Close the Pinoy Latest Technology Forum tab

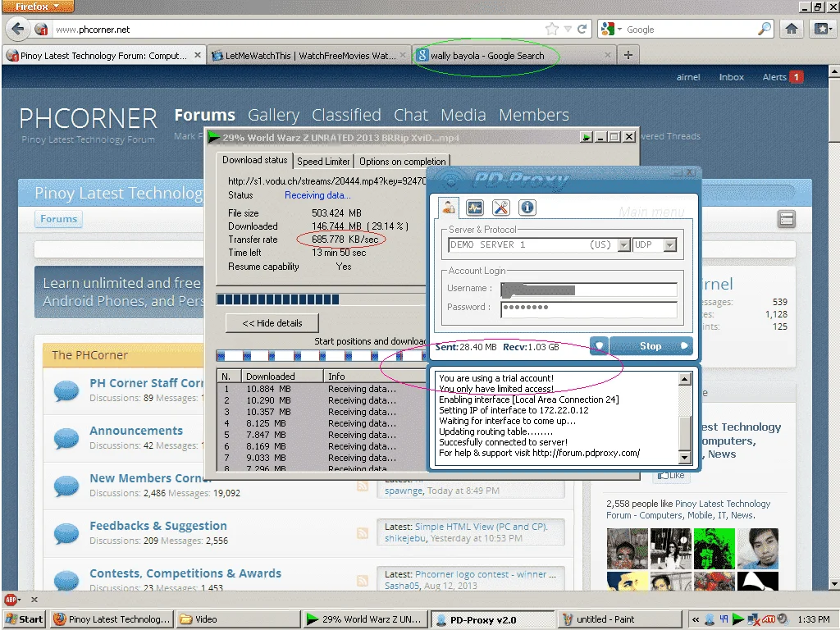198,55
